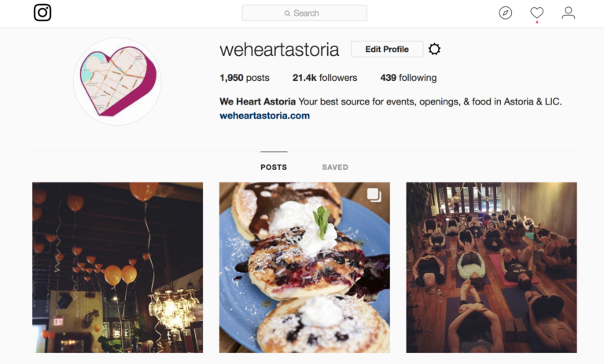Click the multi-photo icon on pancakes post
This screenshot has width=604, height=364.
click(374, 194)
